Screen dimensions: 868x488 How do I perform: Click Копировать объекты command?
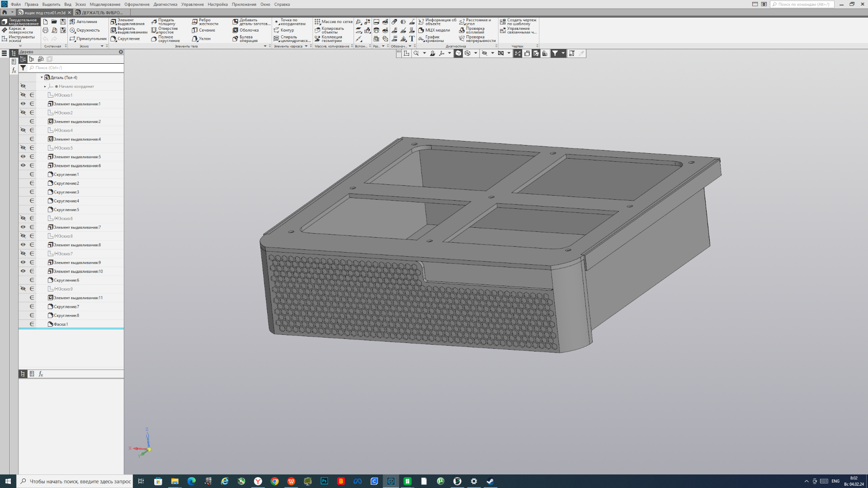click(329, 30)
